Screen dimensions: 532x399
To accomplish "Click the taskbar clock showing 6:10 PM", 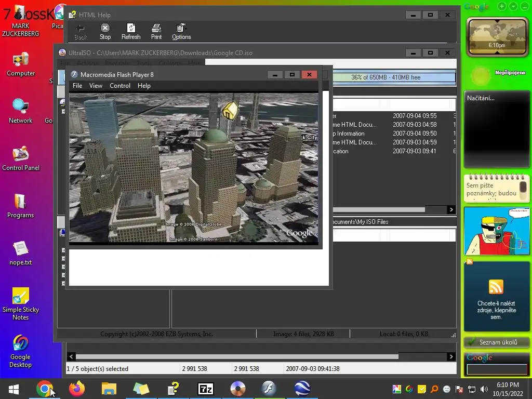I will pos(508,389).
